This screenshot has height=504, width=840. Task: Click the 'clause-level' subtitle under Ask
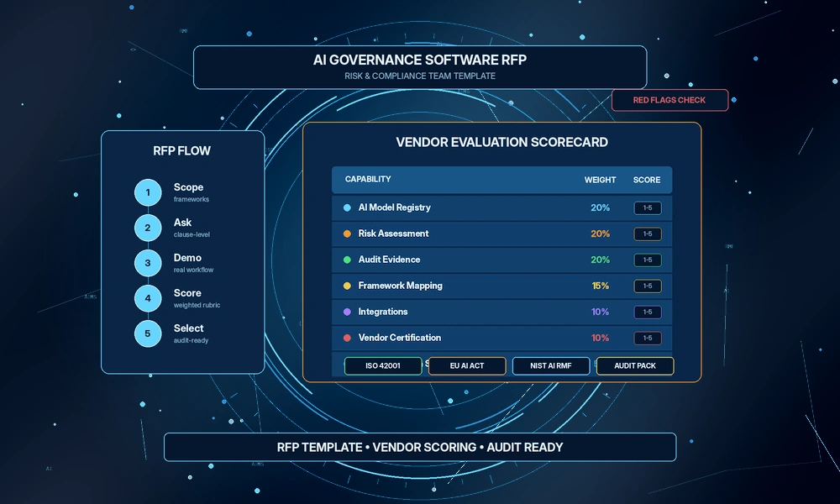pos(192,234)
